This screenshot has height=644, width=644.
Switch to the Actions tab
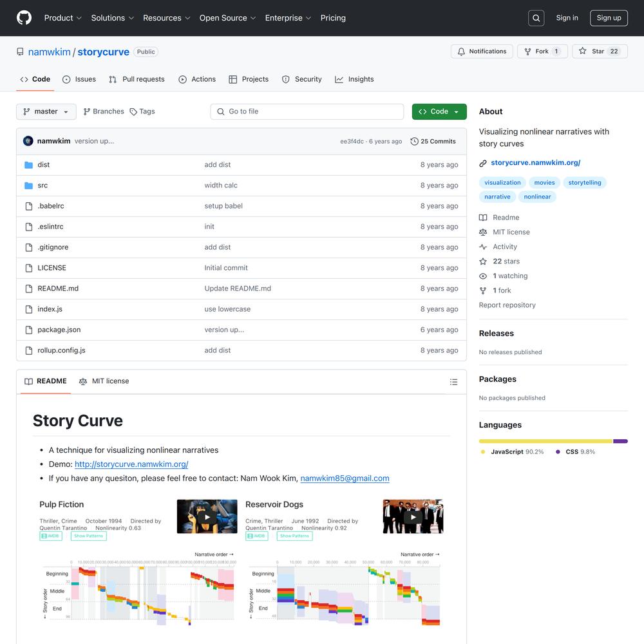click(x=197, y=79)
